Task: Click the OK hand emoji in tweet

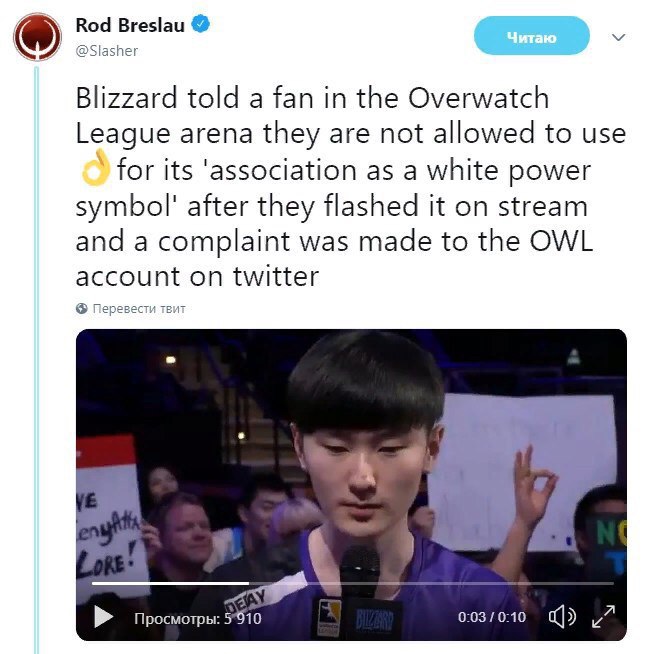Action: coord(96,168)
